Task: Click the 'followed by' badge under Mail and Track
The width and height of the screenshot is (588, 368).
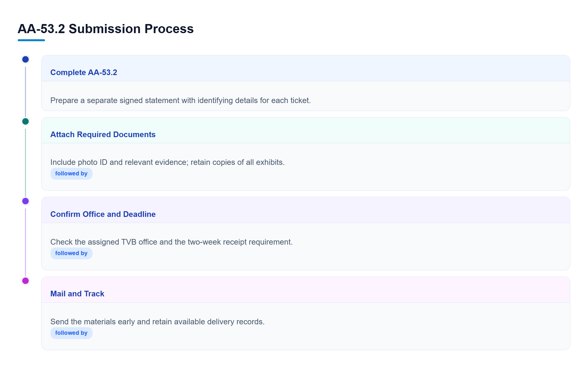Action: point(71,333)
